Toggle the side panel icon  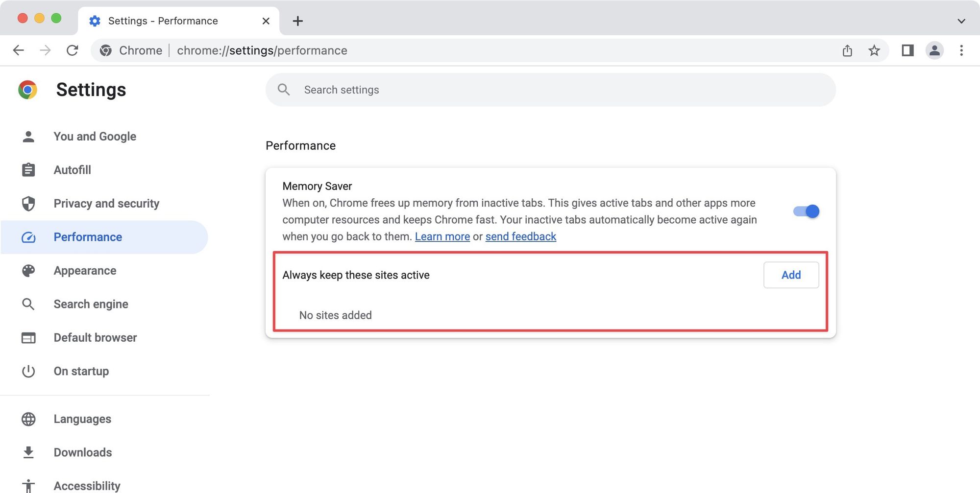point(907,50)
